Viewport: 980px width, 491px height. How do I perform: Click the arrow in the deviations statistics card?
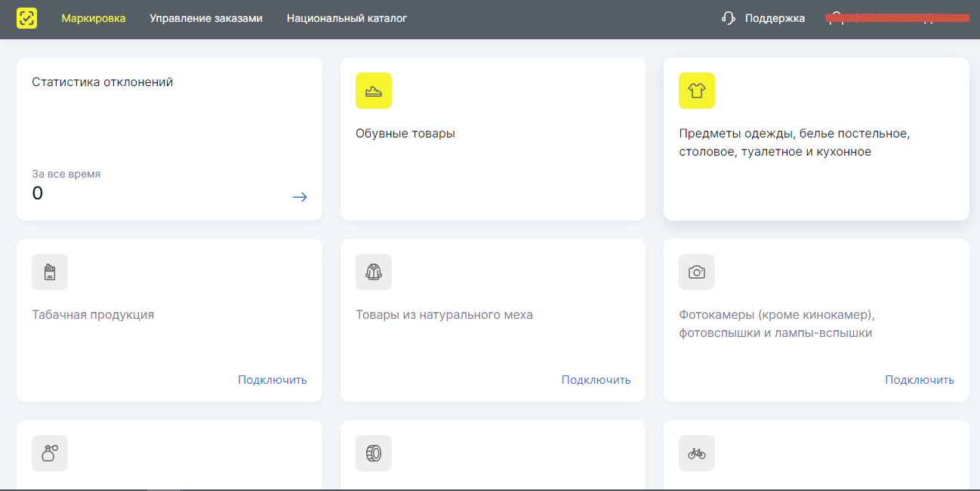pos(300,196)
